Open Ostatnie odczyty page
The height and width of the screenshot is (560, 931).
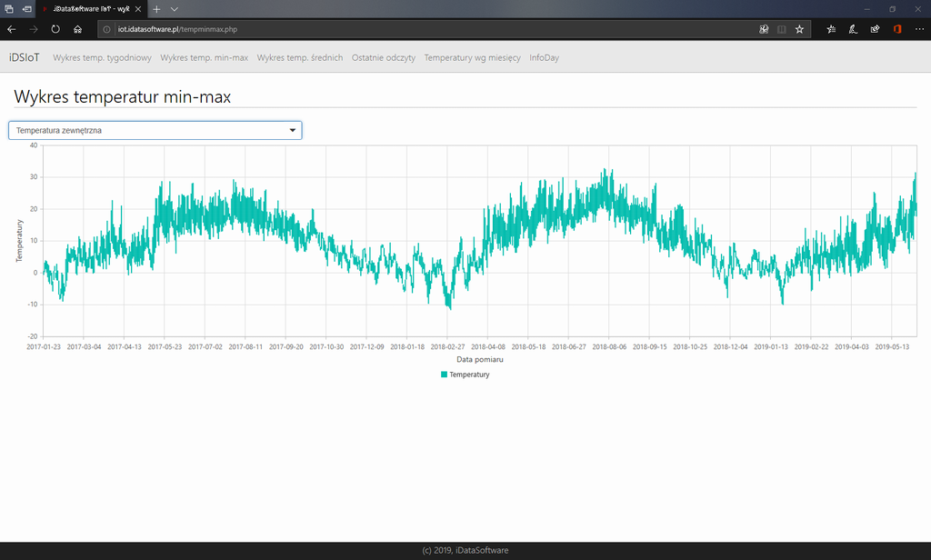[x=384, y=57]
